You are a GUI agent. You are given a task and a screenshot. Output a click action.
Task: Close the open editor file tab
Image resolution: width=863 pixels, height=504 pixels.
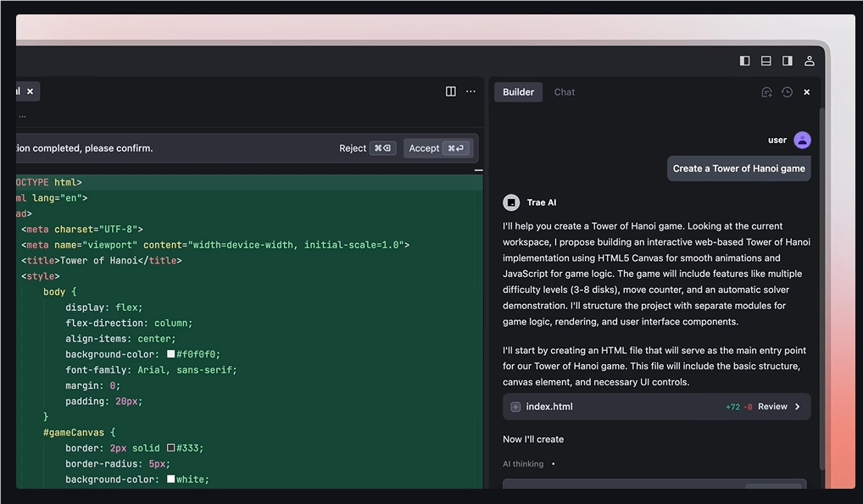pos(31,91)
